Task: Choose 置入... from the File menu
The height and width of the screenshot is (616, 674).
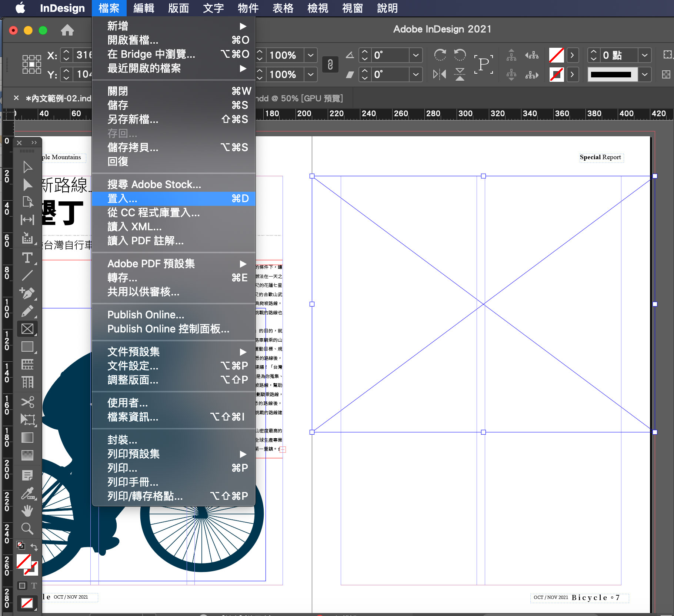Action: click(122, 198)
